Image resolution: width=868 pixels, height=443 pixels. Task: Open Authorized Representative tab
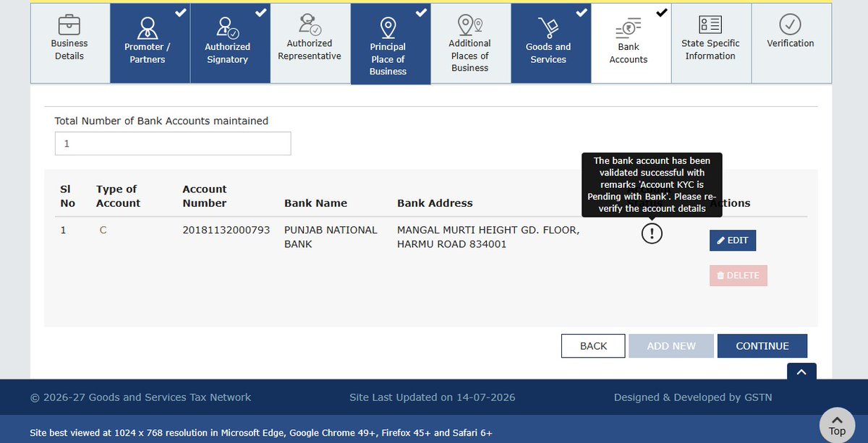[310, 43]
